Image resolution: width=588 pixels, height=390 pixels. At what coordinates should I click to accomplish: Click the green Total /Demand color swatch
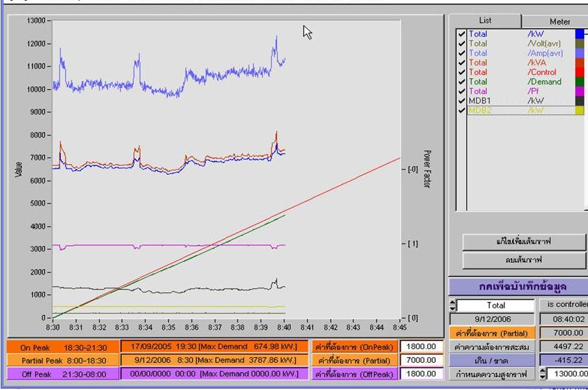point(580,82)
